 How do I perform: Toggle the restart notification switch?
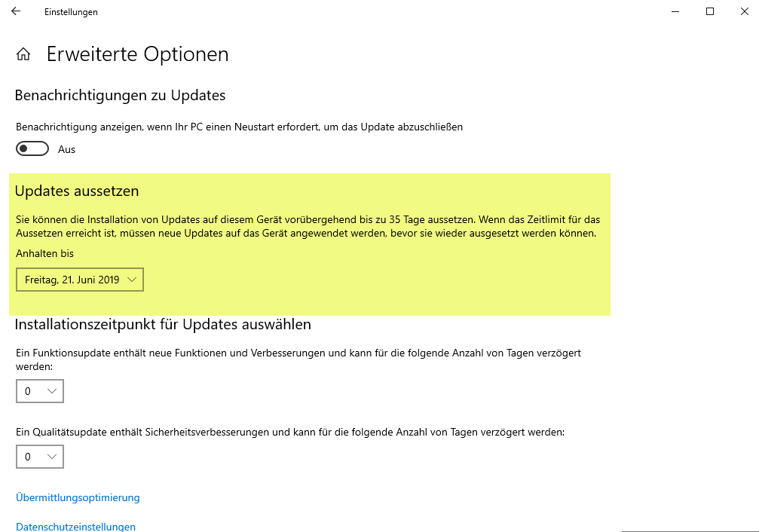pyautogui.click(x=32, y=149)
